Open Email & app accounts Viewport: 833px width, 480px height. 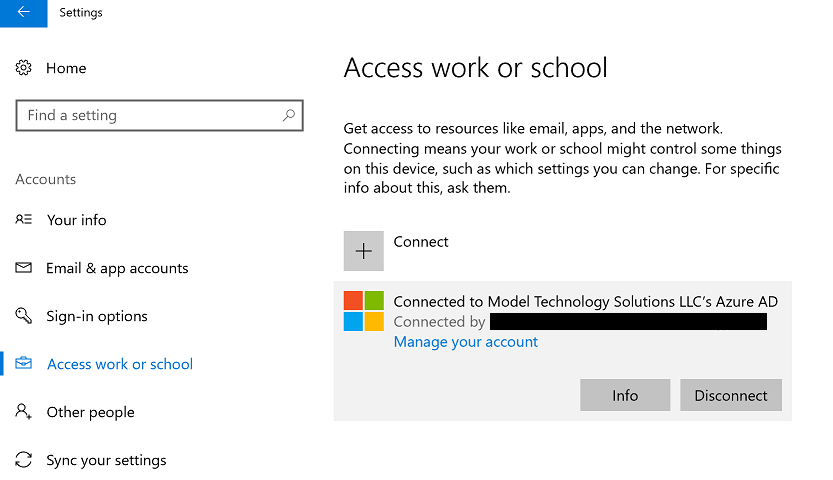(x=117, y=268)
